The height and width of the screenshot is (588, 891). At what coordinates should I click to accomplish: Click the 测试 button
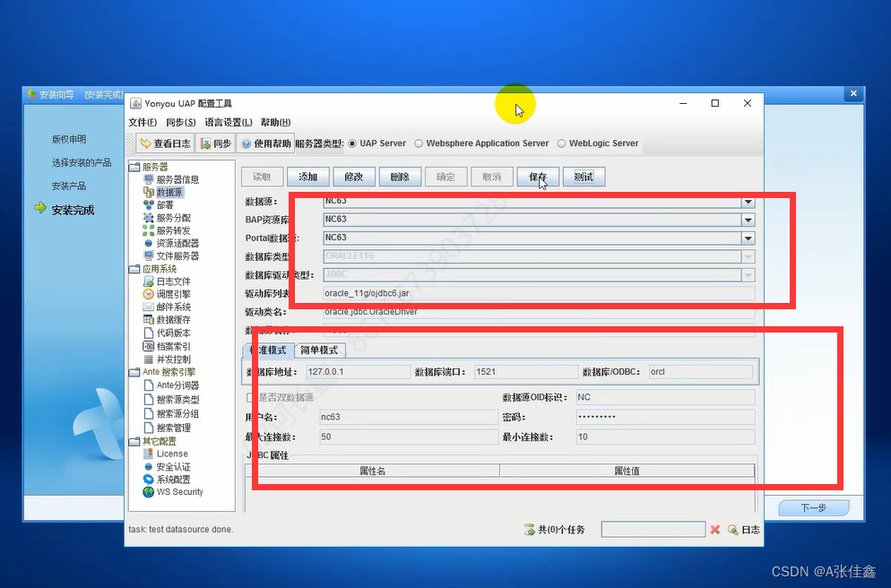coord(584,177)
